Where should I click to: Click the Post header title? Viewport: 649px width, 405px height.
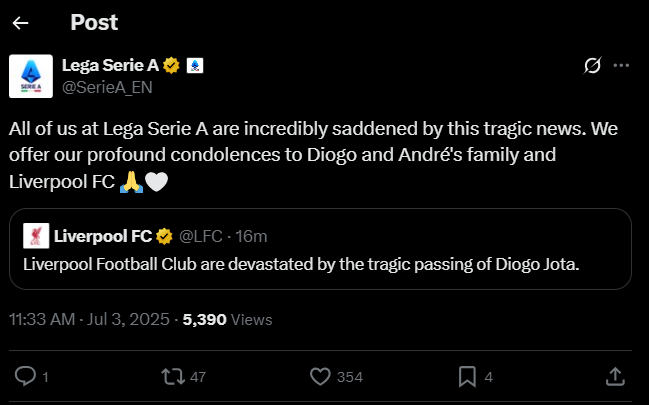94,22
